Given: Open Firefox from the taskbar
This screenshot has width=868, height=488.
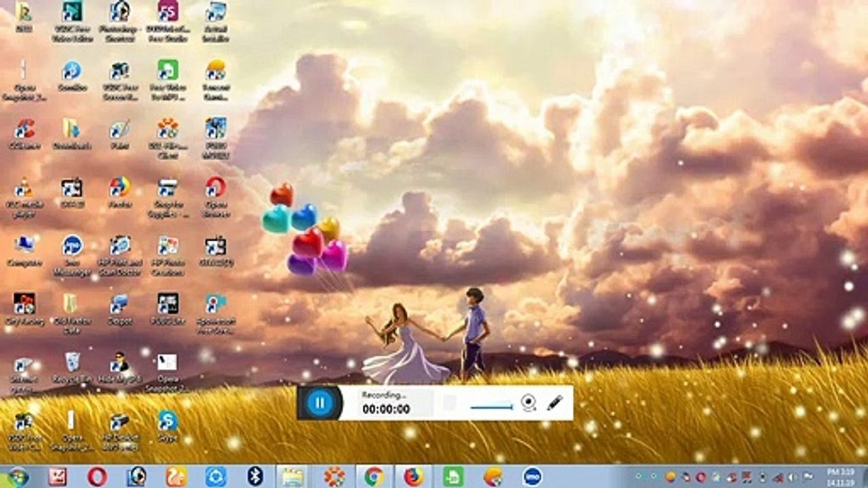Looking at the screenshot, I should pos(413,476).
